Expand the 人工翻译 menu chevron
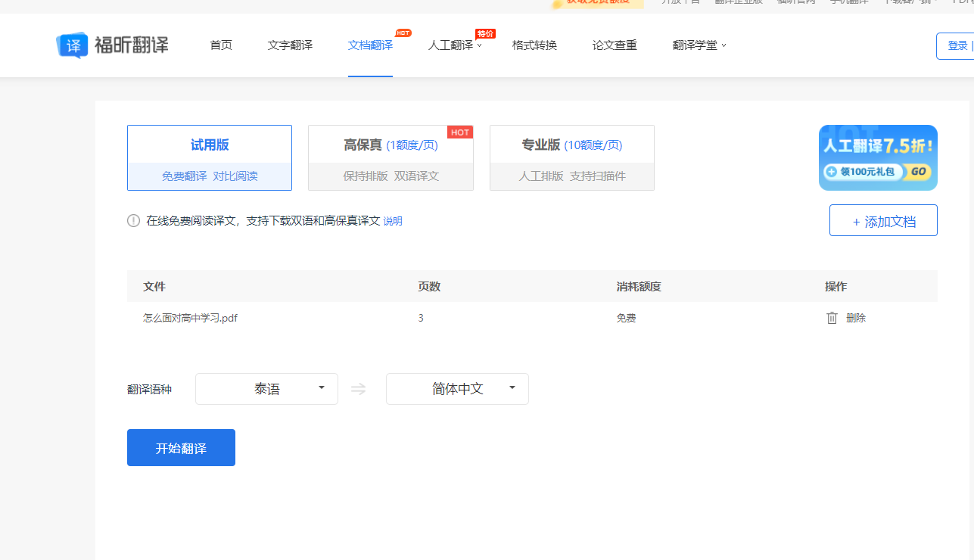 480,45
